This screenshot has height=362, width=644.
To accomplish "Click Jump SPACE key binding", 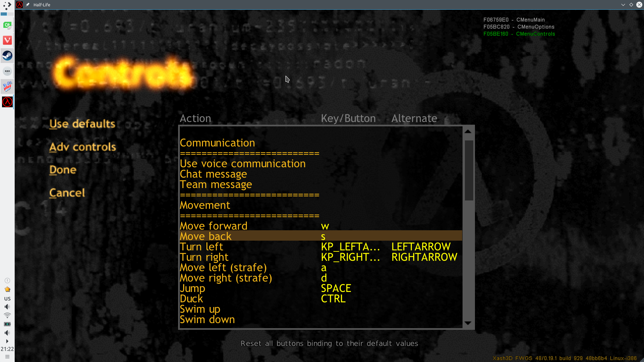I will pos(336,288).
